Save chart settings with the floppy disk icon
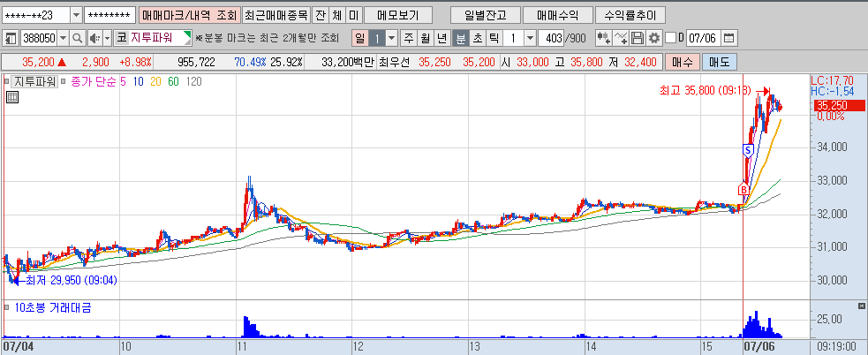This screenshot has width=868, height=355. pyautogui.click(x=638, y=38)
